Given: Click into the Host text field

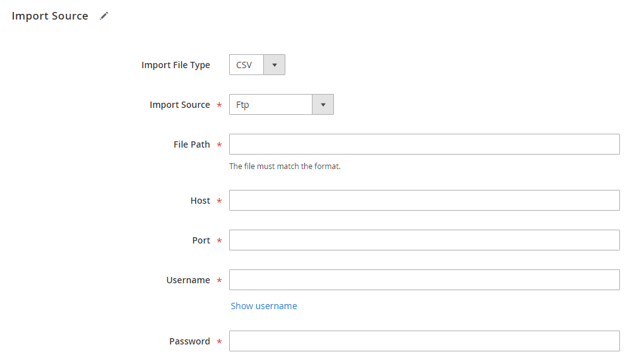Looking at the screenshot, I should pyautogui.click(x=424, y=201).
